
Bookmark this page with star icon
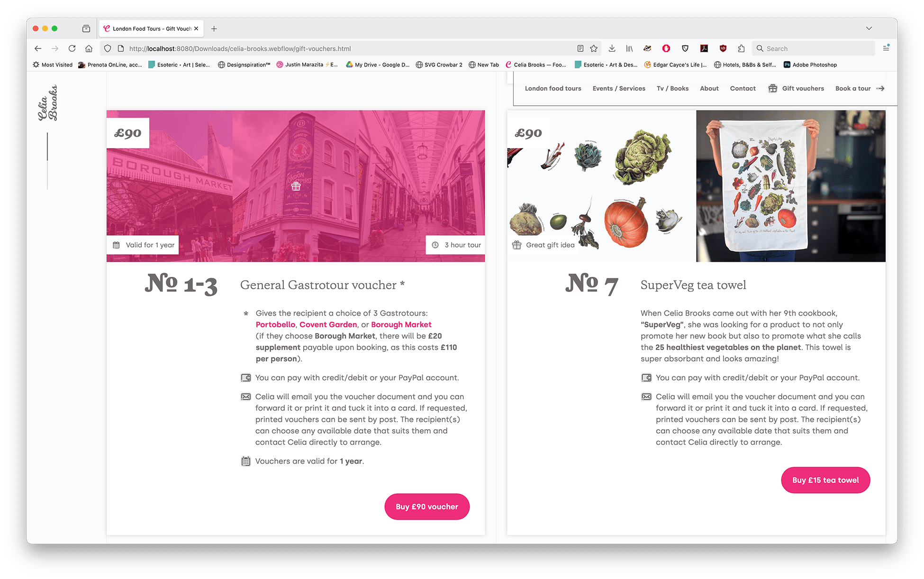tap(594, 48)
